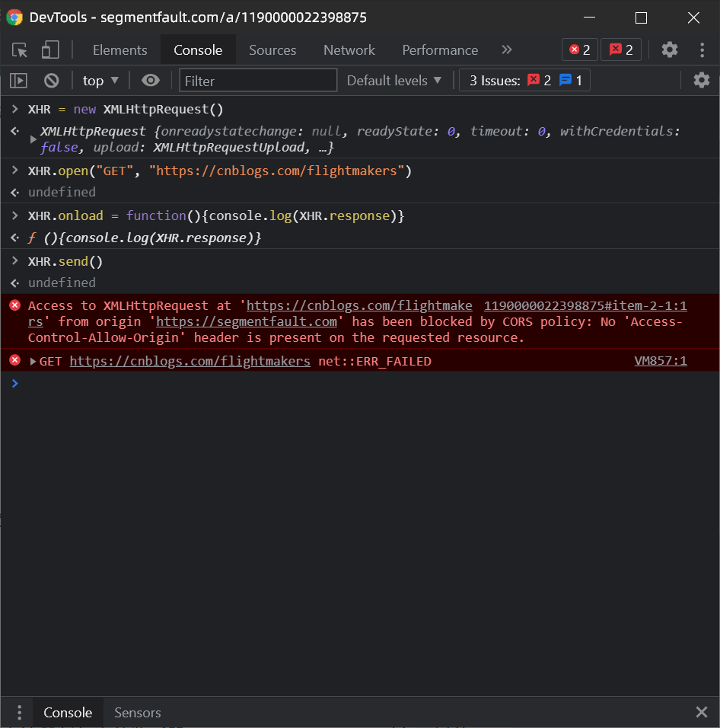The image size is (720, 728).
Task: Focus the console Filter input field
Action: (x=258, y=80)
